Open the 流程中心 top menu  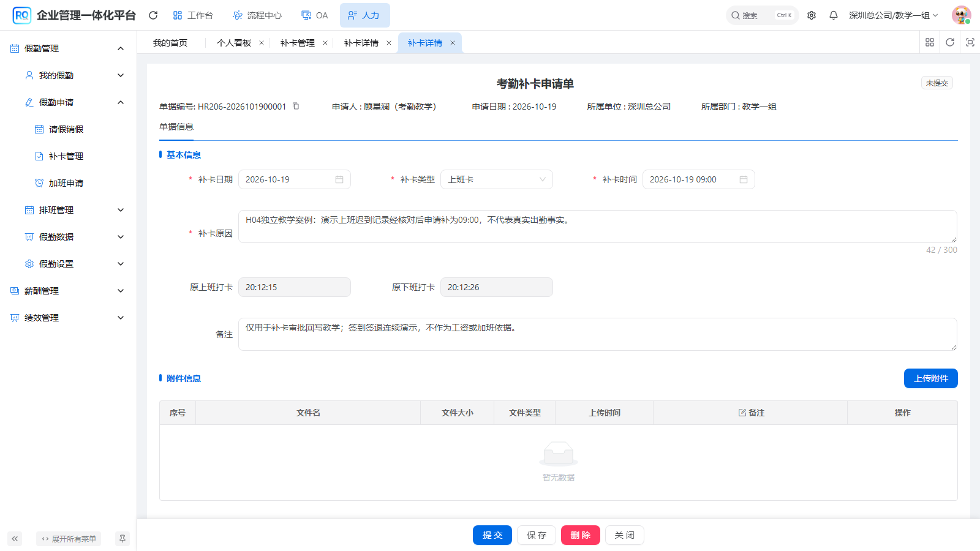[257, 15]
